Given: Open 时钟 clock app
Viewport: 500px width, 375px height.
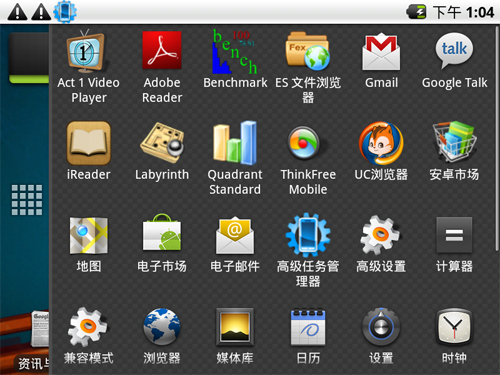Looking at the screenshot, I should pyautogui.click(x=454, y=335).
